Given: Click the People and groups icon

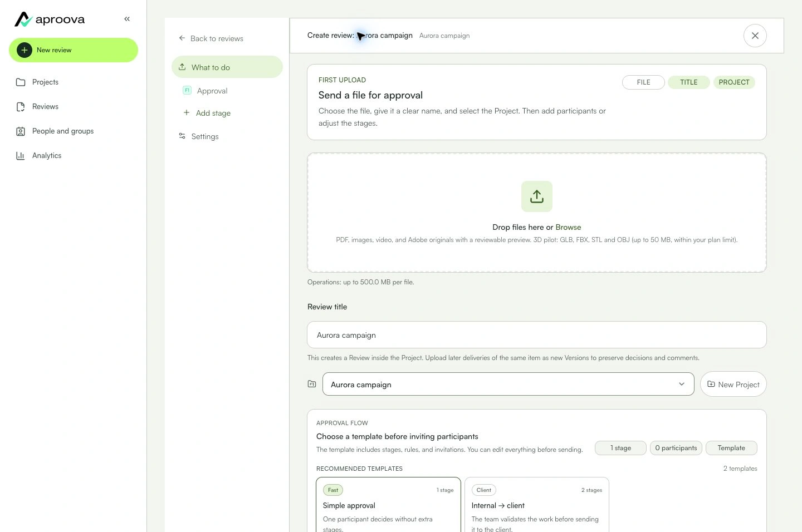Looking at the screenshot, I should click(x=21, y=131).
